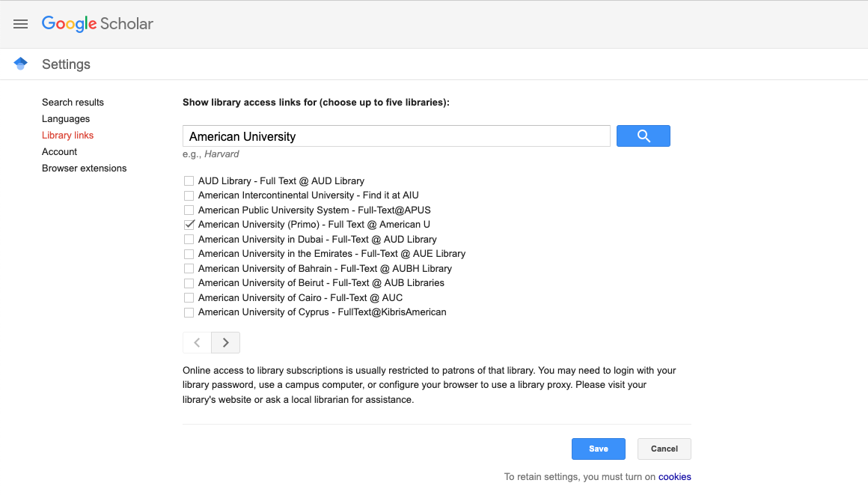This screenshot has height=498, width=868.
Task: Click the cookies link
Action: tap(674, 476)
